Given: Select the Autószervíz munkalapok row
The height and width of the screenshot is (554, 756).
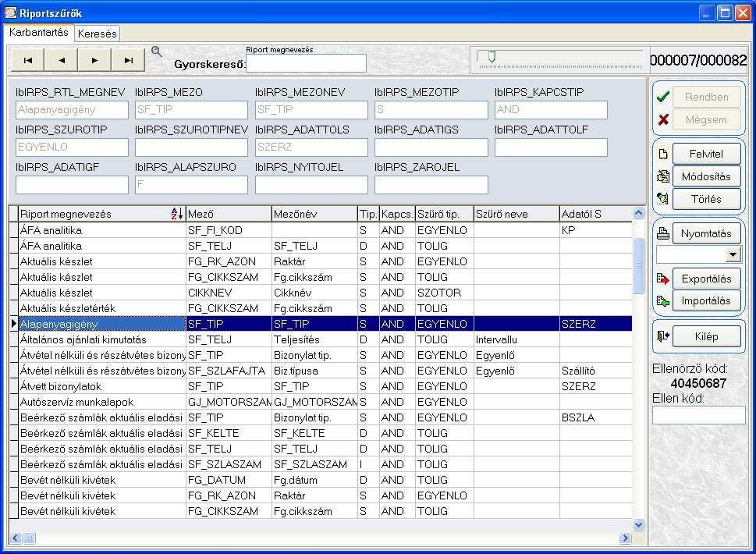Looking at the screenshot, I should (x=321, y=402).
